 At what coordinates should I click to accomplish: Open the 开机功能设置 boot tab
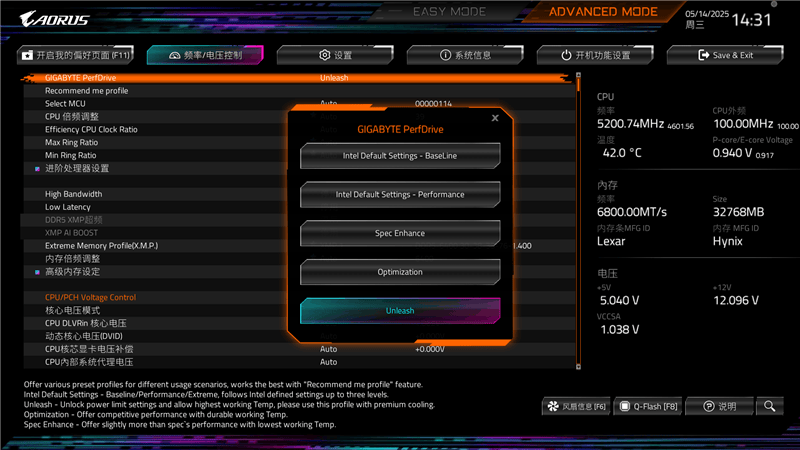[x=595, y=55]
